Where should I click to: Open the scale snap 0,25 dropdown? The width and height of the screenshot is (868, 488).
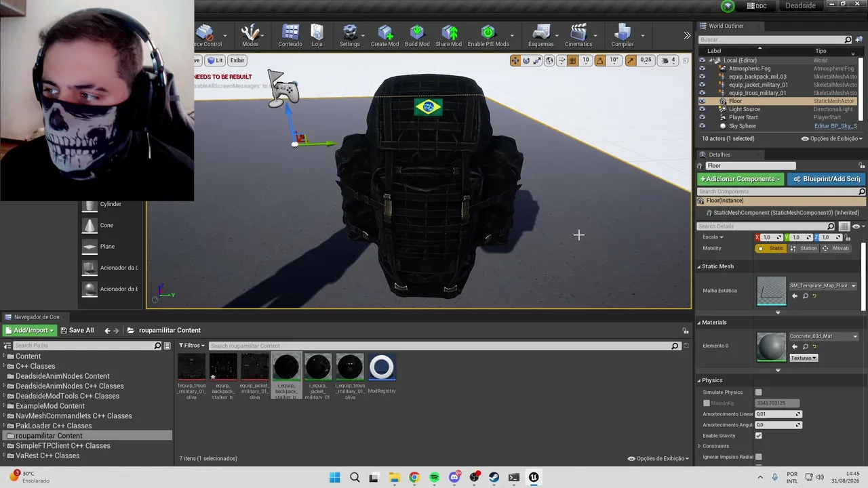[x=646, y=60]
